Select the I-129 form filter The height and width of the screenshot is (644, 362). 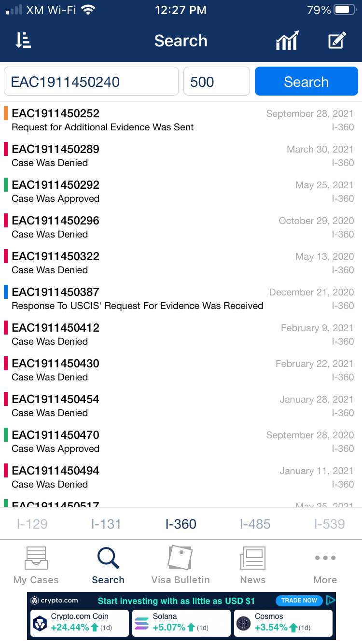[x=32, y=524]
